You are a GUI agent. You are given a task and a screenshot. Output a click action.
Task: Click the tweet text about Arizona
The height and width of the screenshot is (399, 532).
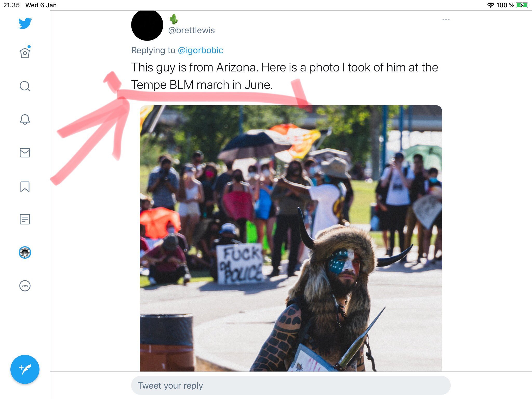[x=285, y=76]
